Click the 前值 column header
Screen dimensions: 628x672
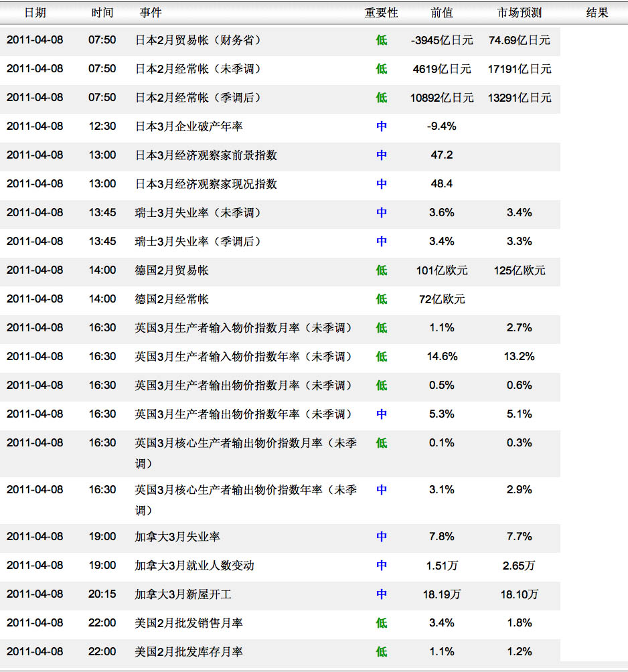pyautogui.click(x=441, y=13)
